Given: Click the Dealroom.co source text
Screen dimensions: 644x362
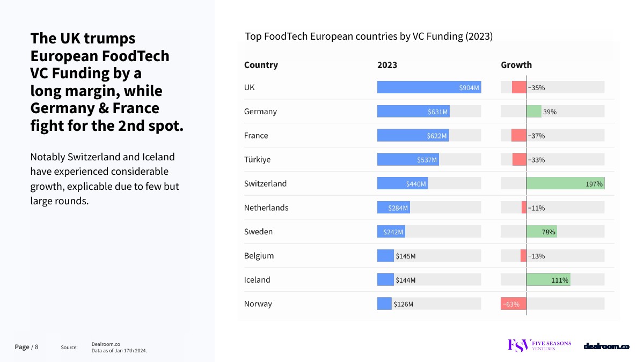Looking at the screenshot, I should point(106,344).
